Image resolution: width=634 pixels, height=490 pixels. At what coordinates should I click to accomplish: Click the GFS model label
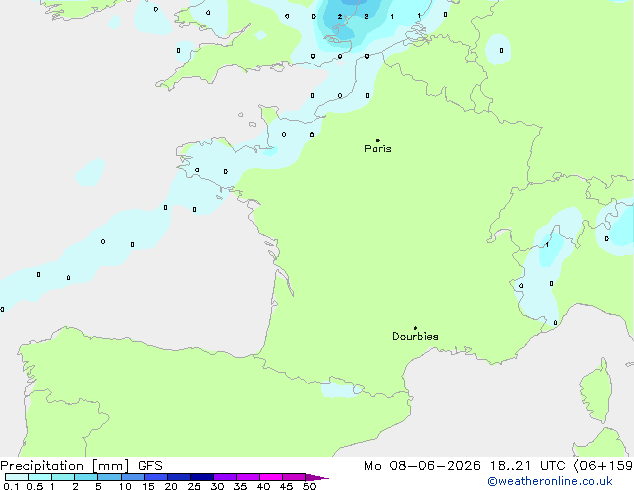coord(150,466)
